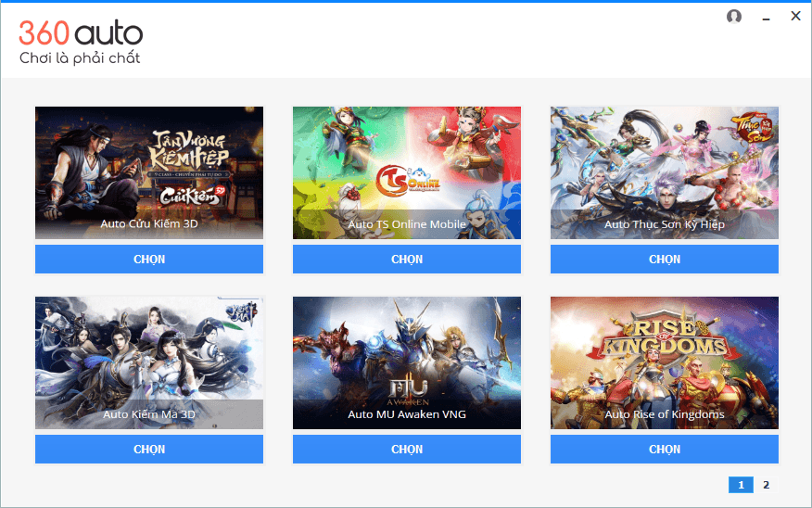Go to page 2 of the game list
Image resolution: width=812 pixels, height=508 pixels.
tap(766, 485)
